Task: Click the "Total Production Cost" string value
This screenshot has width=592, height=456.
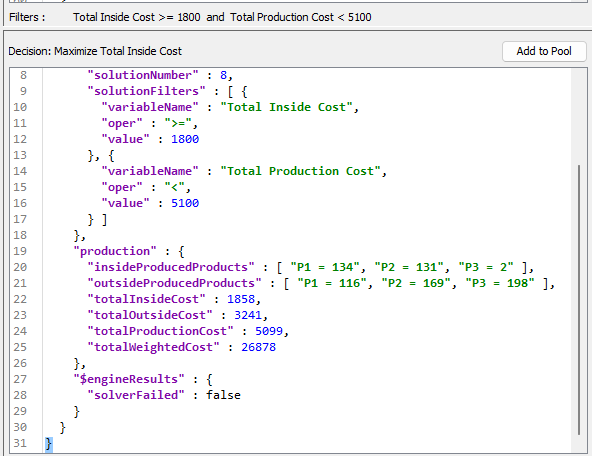Action: [300, 171]
